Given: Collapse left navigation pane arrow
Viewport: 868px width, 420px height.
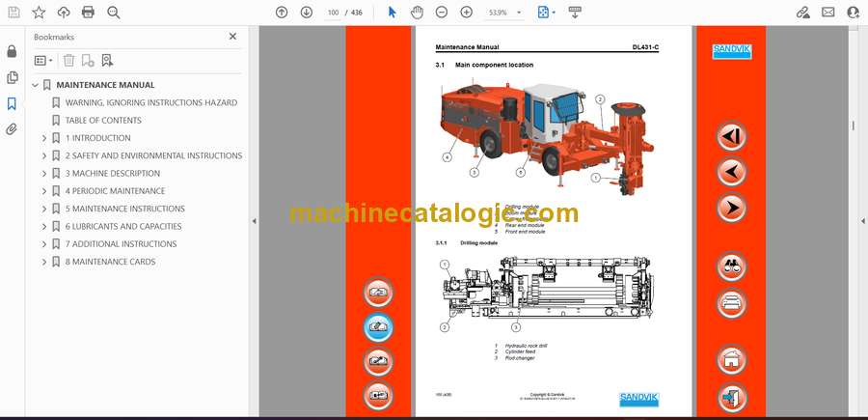Looking at the screenshot, I should point(254,221).
